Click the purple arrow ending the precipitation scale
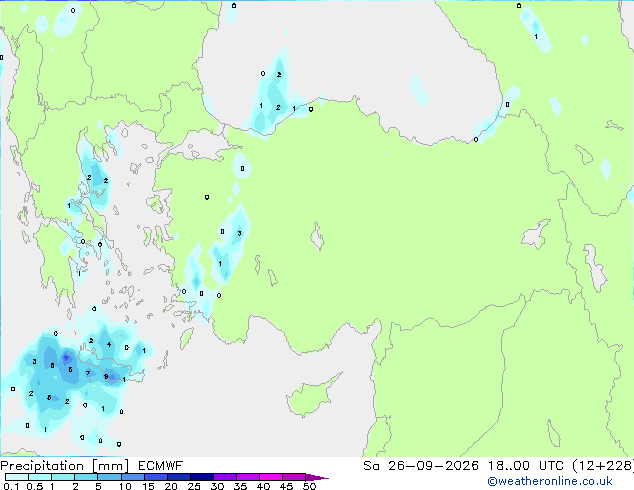This screenshot has width=634, height=490. pos(317,477)
